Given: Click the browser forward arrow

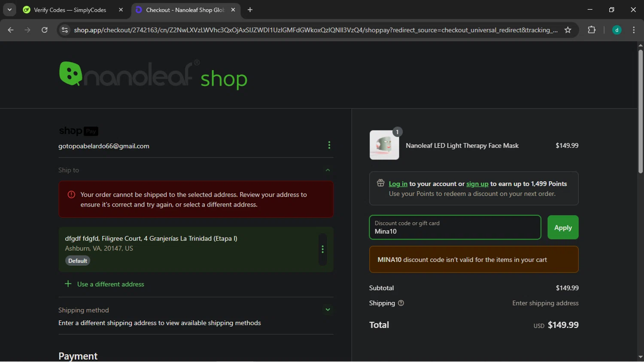Looking at the screenshot, I should click(x=27, y=30).
